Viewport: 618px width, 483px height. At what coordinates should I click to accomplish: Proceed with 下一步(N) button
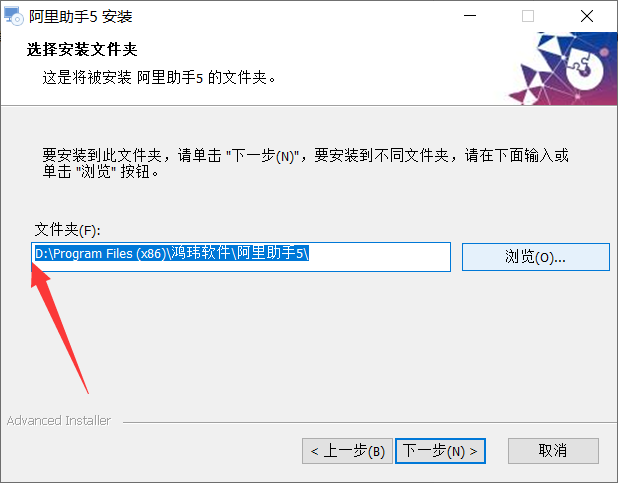[x=440, y=451]
